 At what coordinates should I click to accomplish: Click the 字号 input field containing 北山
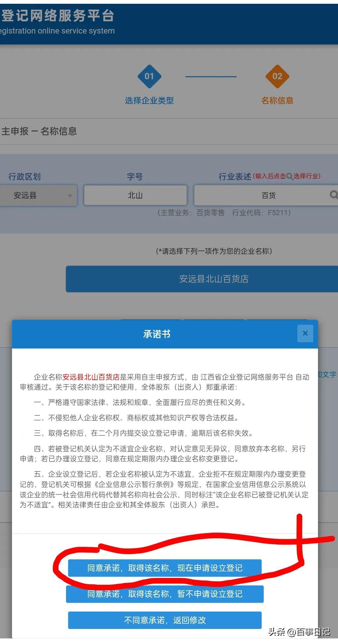135,195
